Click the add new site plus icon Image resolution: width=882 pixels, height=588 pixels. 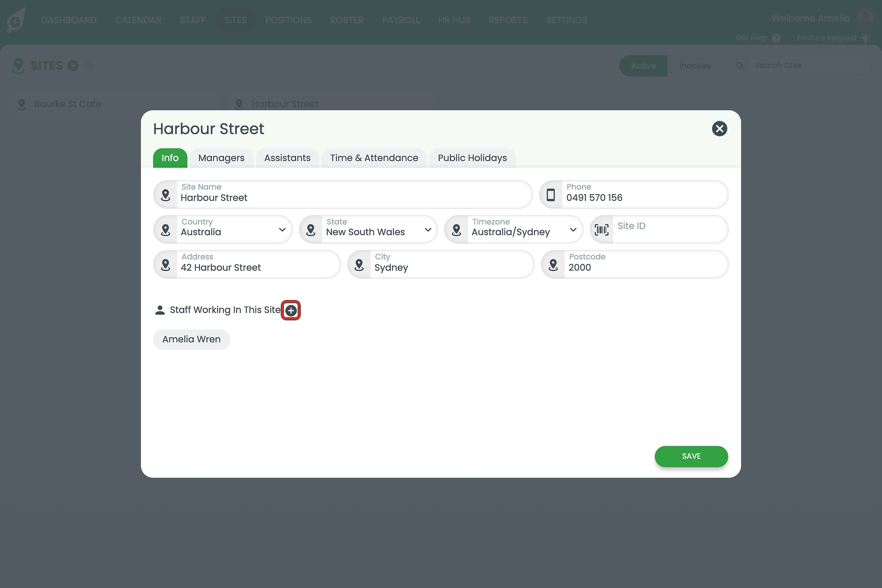point(73,66)
